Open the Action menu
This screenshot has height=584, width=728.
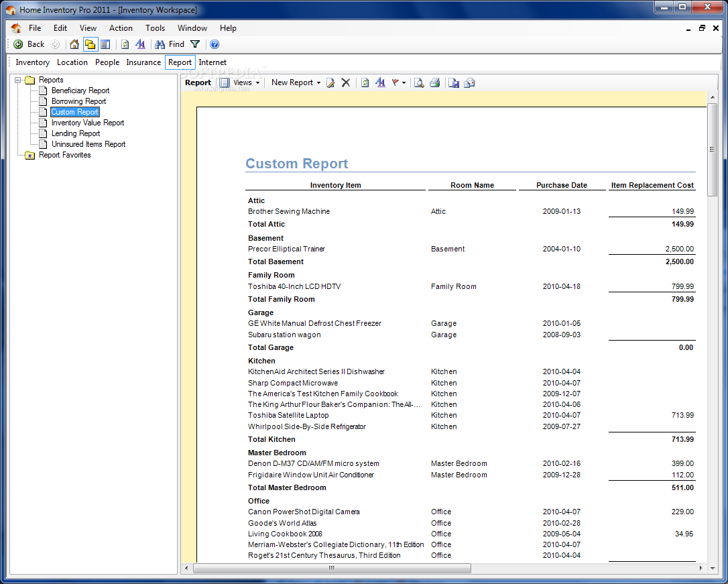(121, 28)
